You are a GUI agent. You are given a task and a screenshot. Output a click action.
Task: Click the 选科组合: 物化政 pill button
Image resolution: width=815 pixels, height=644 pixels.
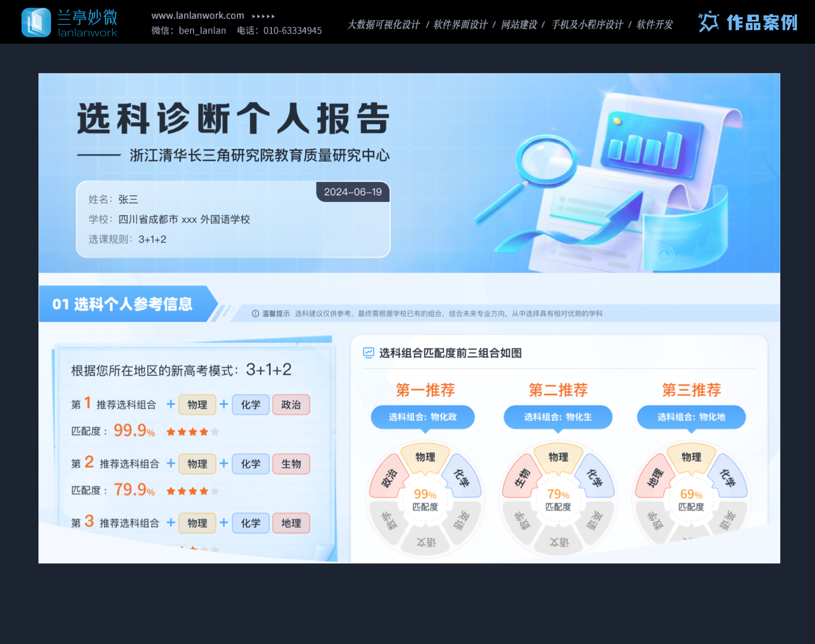click(x=423, y=417)
